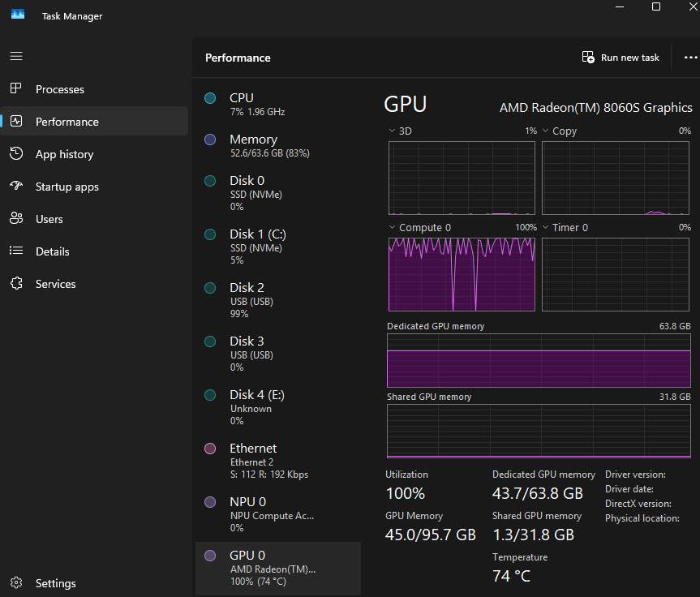Click the Task Manager app icon

(x=18, y=15)
